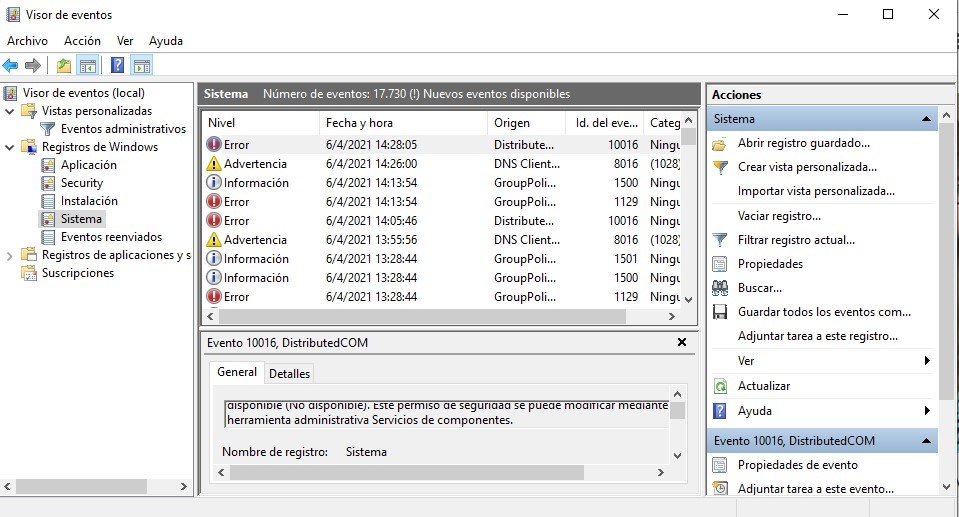Viewport: 959px width, 517px height.
Task: Open the Acción menu
Action: (82, 41)
